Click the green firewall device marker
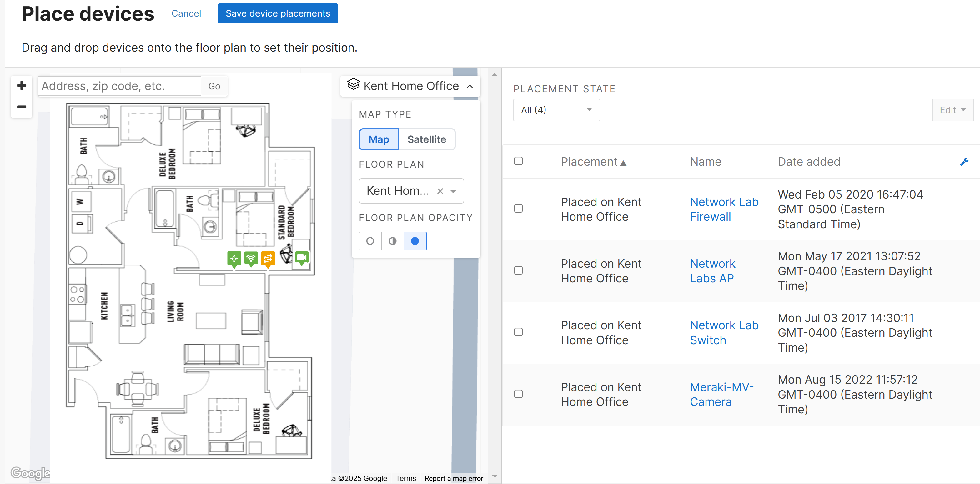The height and width of the screenshot is (484, 980). click(x=234, y=260)
